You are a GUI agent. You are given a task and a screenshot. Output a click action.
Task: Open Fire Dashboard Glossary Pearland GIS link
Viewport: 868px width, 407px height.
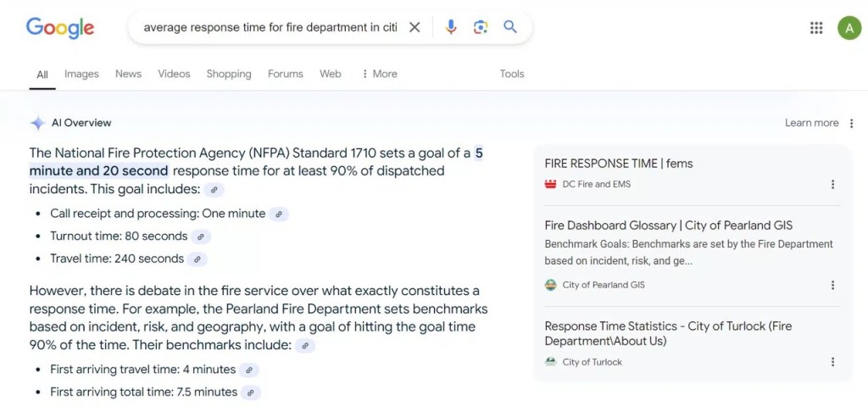tap(668, 226)
